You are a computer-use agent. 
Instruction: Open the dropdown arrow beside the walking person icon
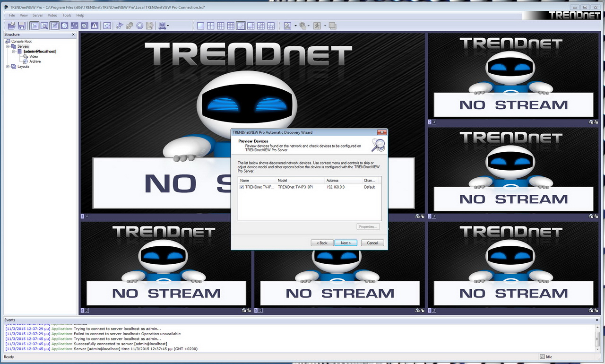coord(325,26)
